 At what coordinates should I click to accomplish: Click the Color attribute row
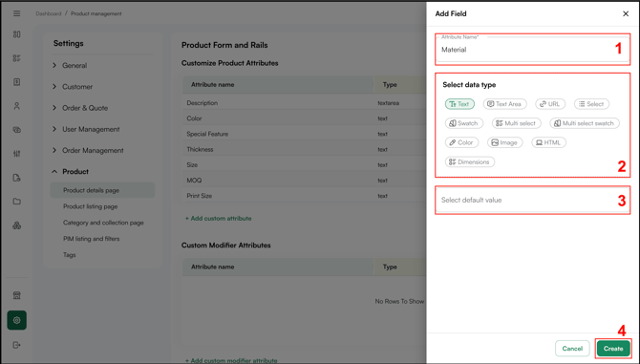(x=304, y=118)
